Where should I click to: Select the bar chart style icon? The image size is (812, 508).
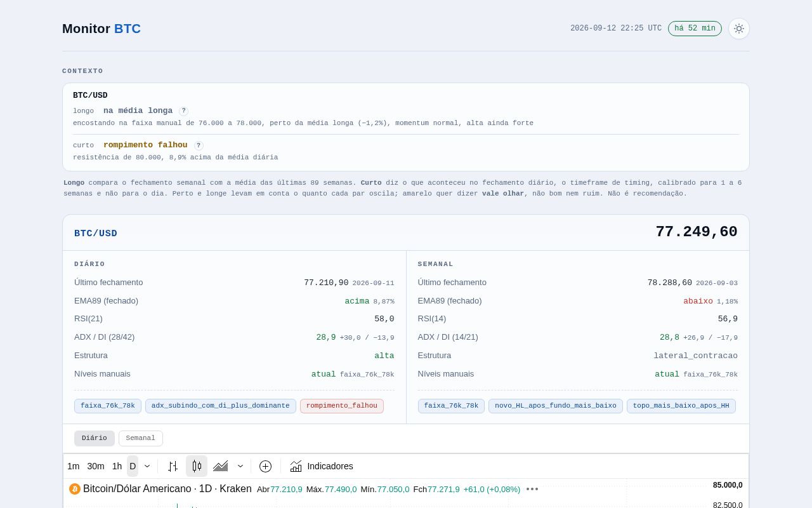tap(173, 466)
